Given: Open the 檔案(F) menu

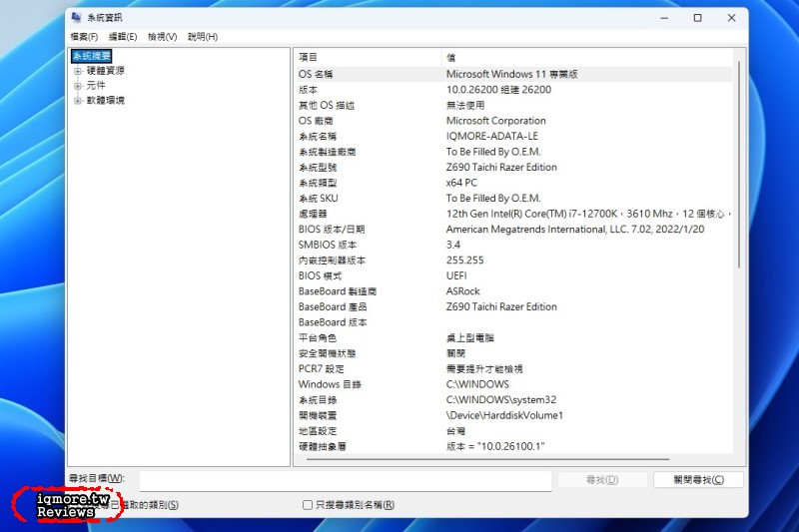Looking at the screenshot, I should coord(84,37).
